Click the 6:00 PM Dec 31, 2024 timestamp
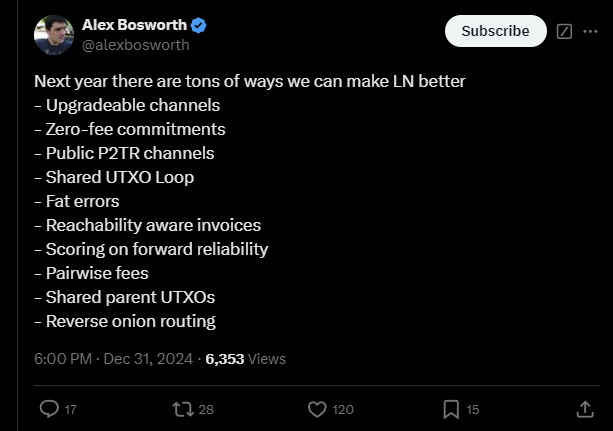613x431 pixels. tap(114, 359)
